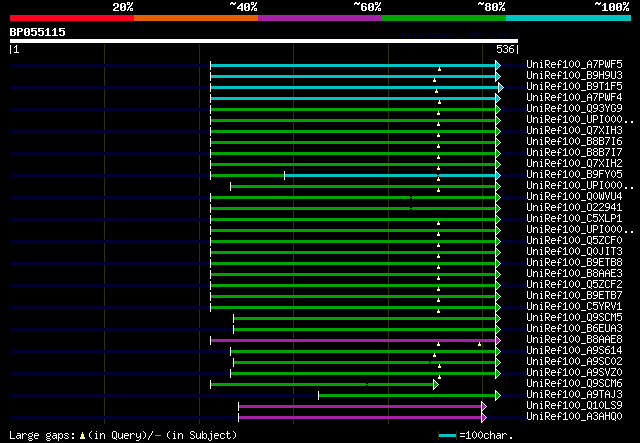Viewport: 640px width, 443px height.
Task: Open hit UniRef100_A7PWF4 label
Action: tap(574, 97)
